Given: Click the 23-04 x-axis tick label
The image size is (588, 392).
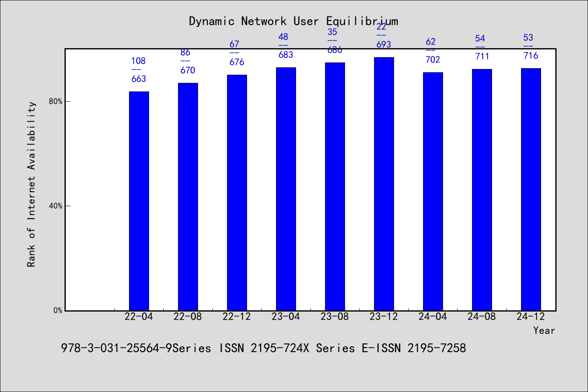Looking at the screenshot, I should (x=286, y=316).
